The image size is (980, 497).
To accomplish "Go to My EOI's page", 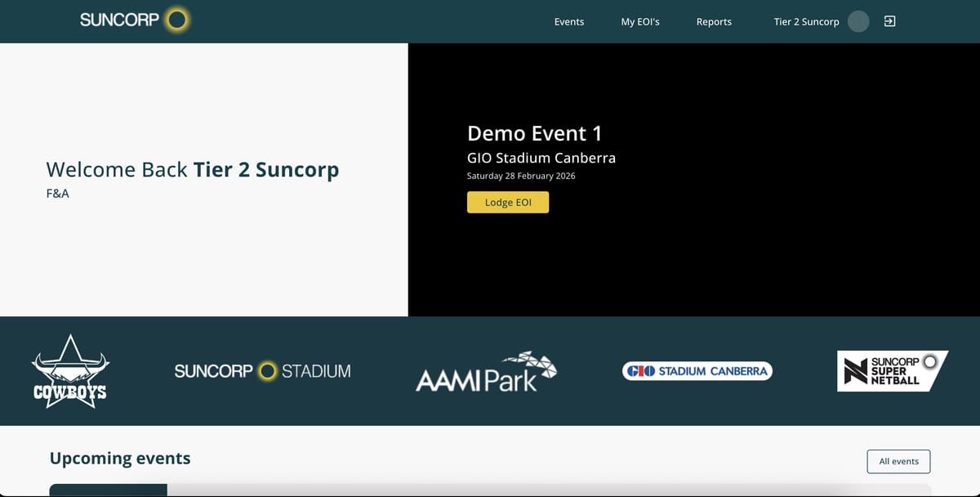I will tap(640, 22).
